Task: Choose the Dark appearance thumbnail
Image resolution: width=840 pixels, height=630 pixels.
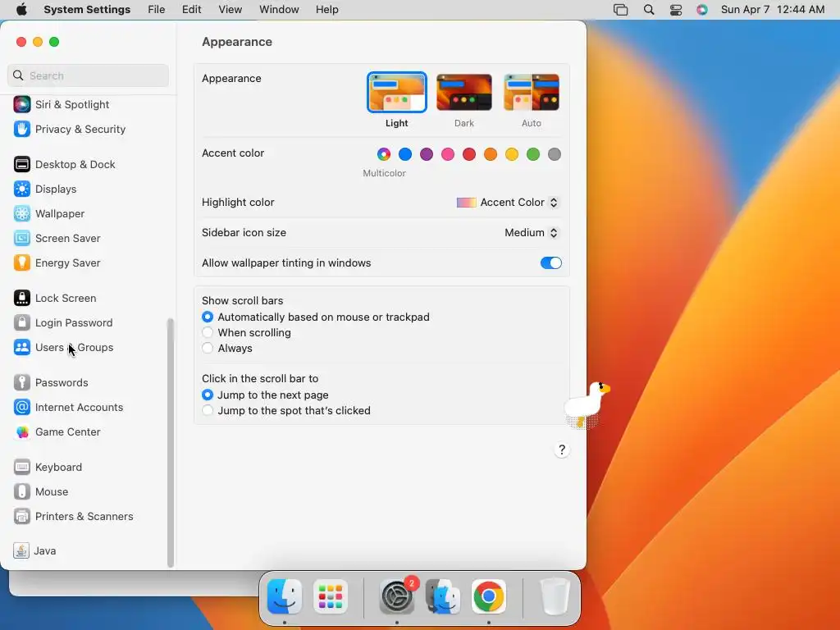Action: [464, 92]
